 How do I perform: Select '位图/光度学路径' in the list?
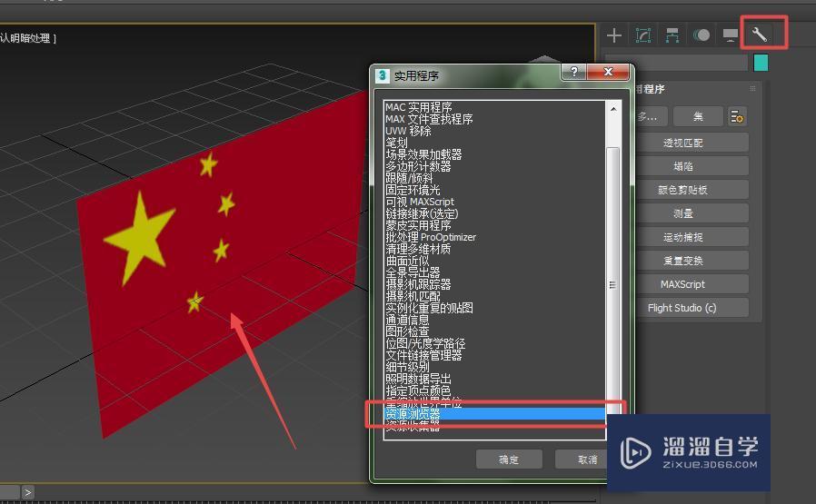425,343
